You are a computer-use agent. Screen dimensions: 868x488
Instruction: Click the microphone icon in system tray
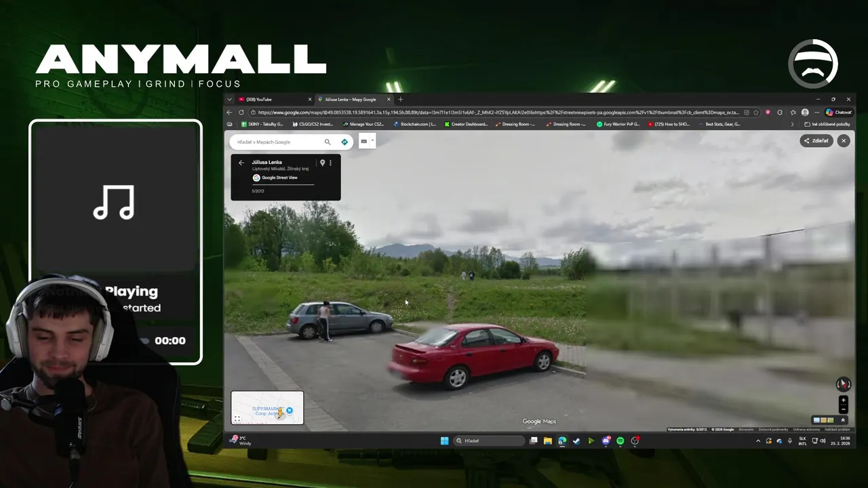pos(790,441)
